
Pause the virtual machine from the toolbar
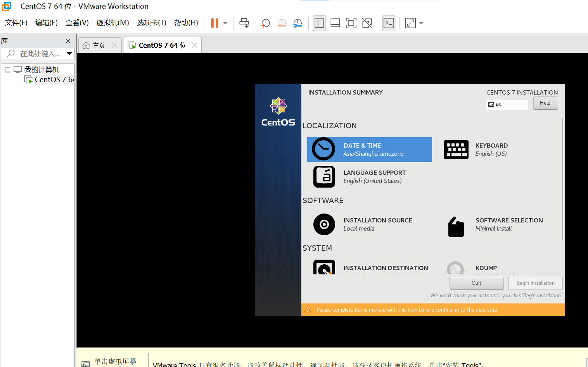tap(214, 23)
